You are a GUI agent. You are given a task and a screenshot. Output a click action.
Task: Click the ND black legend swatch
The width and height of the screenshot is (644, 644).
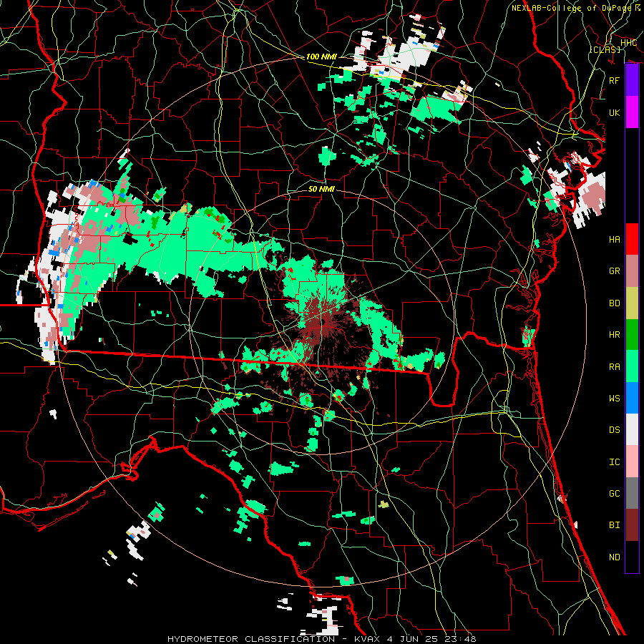pyautogui.click(x=632, y=557)
